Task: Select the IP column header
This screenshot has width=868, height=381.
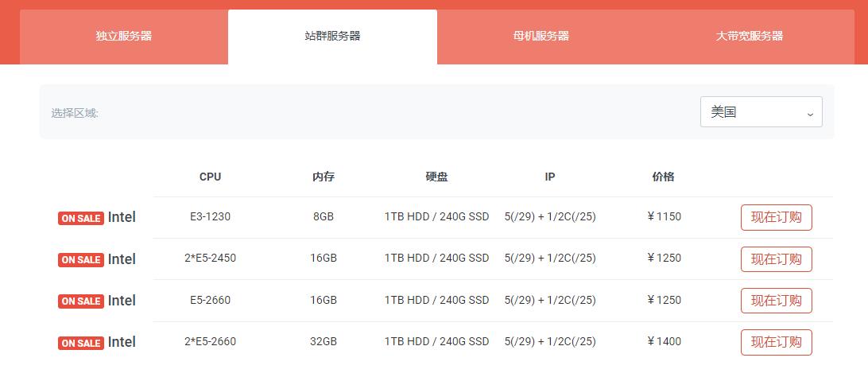Action: point(550,177)
